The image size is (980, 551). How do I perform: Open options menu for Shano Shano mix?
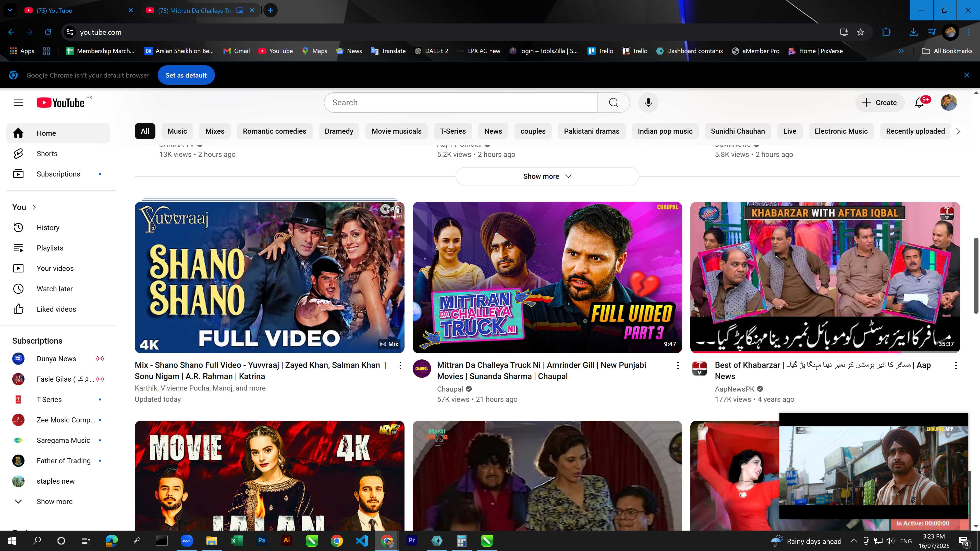tap(400, 366)
